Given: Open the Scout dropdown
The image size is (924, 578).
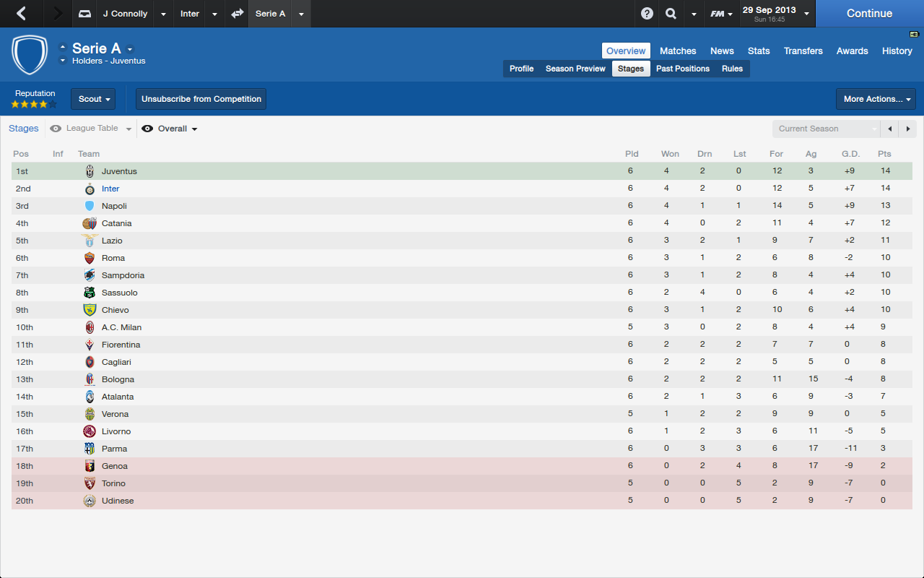Looking at the screenshot, I should [93, 99].
